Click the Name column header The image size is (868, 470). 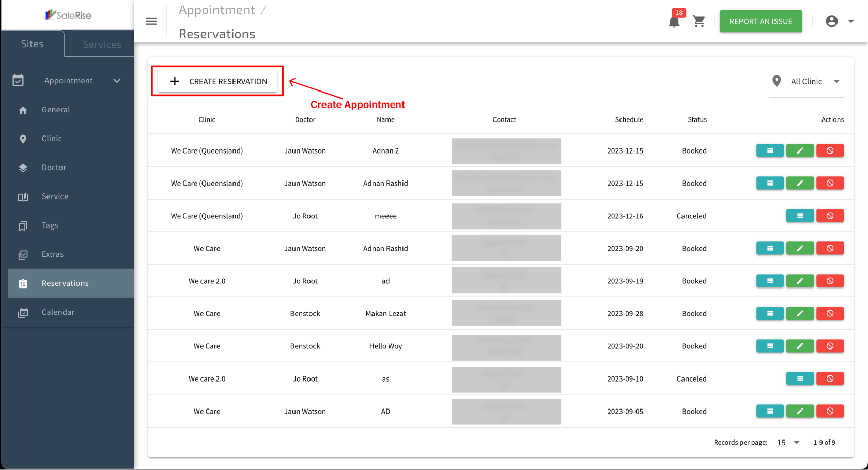point(385,119)
